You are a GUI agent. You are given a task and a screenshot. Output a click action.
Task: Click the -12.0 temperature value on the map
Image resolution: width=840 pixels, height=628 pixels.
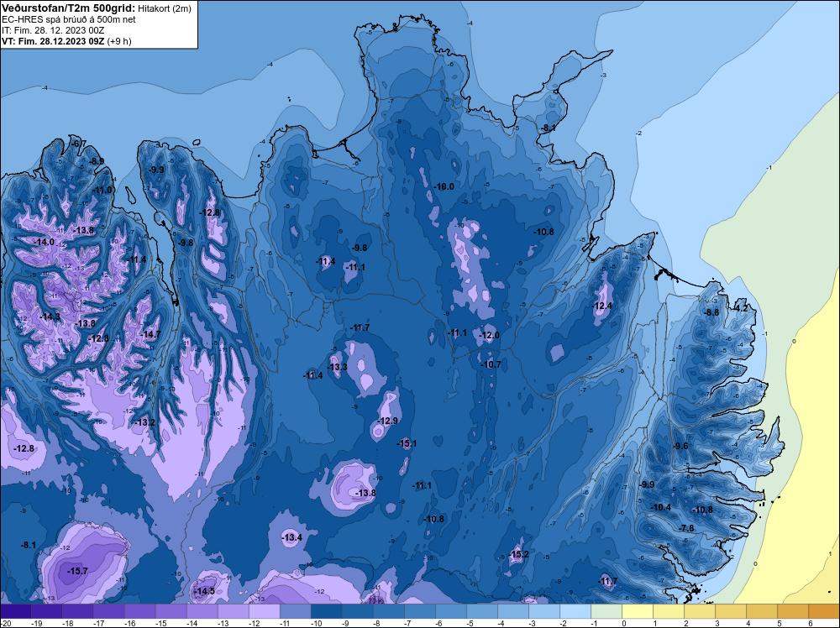pyautogui.click(x=489, y=335)
